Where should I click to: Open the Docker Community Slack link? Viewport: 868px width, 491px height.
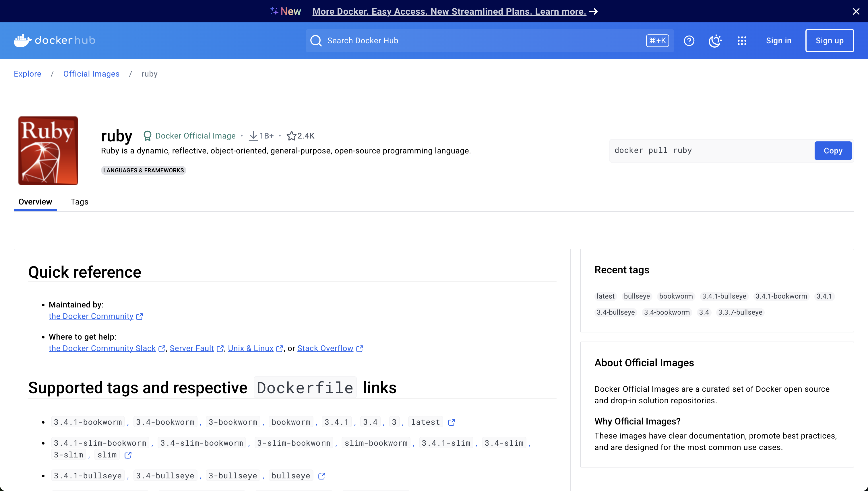click(x=102, y=348)
